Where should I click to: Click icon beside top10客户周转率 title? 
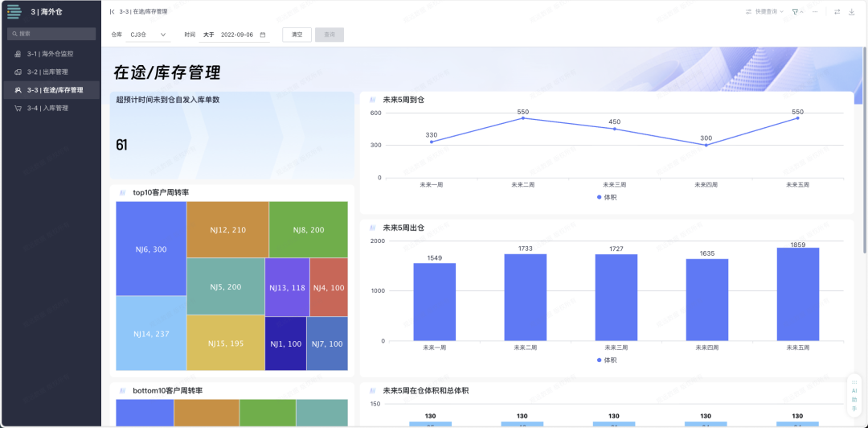point(122,192)
